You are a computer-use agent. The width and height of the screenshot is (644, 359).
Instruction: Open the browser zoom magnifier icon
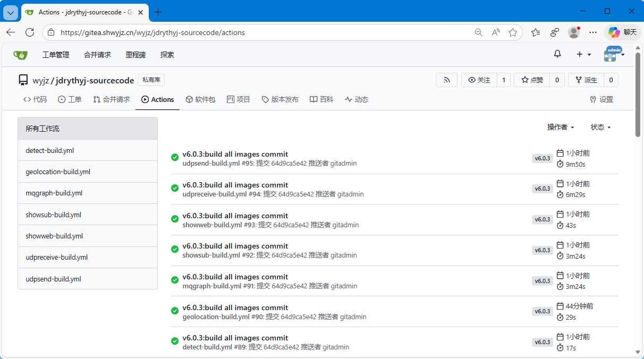pyautogui.click(x=478, y=32)
